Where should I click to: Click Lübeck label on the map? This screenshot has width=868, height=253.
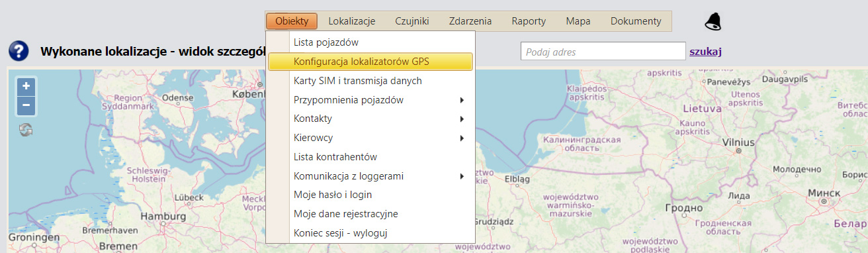click(189, 199)
